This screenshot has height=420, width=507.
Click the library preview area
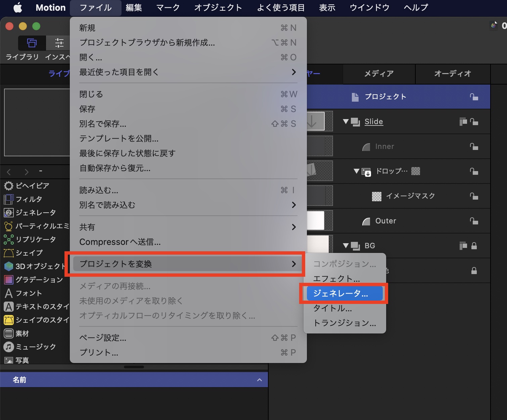(x=37, y=122)
